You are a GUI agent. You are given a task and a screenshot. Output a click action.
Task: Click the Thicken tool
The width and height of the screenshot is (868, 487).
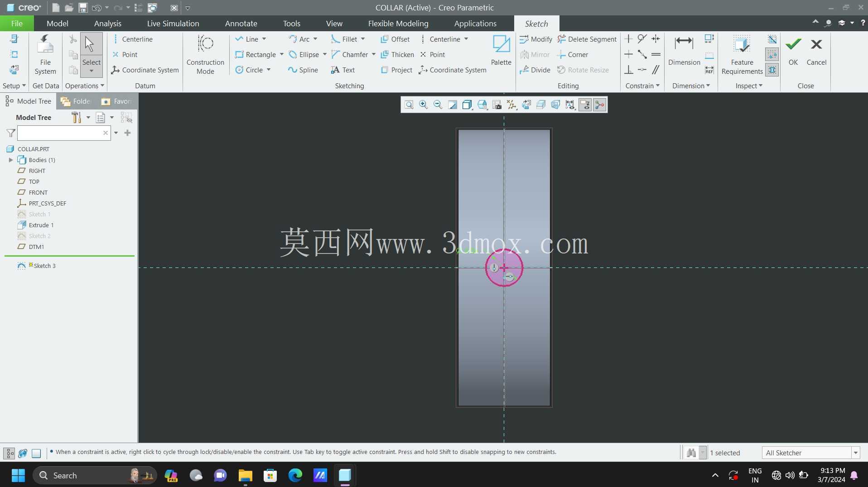click(397, 55)
